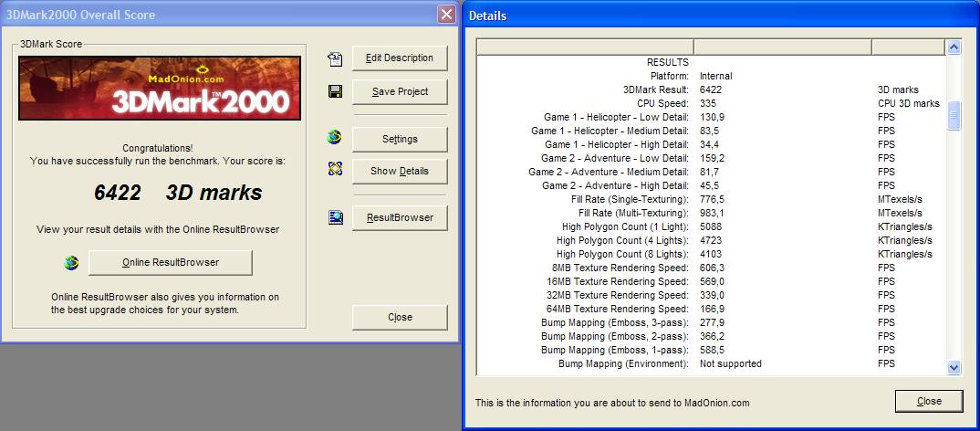Click the globe icon beside Settings
Image resolution: width=980 pixels, height=431 pixels.
pyautogui.click(x=335, y=138)
